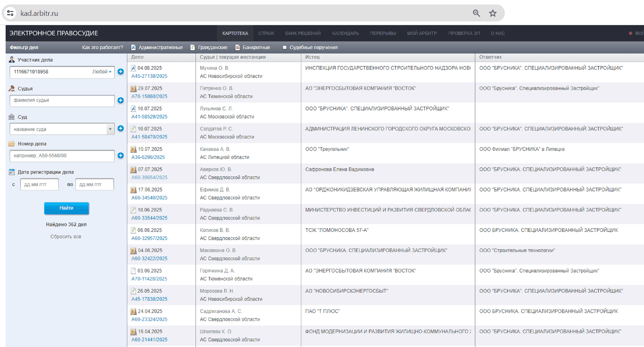Add another court with plus icon
This screenshot has height=347, width=644.
[x=120, y=128]
